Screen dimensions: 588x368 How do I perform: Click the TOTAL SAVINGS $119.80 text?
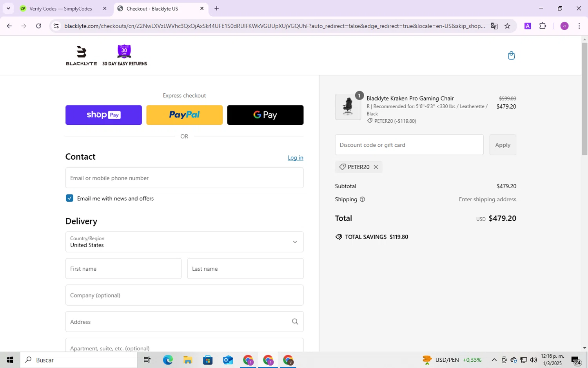376,237
